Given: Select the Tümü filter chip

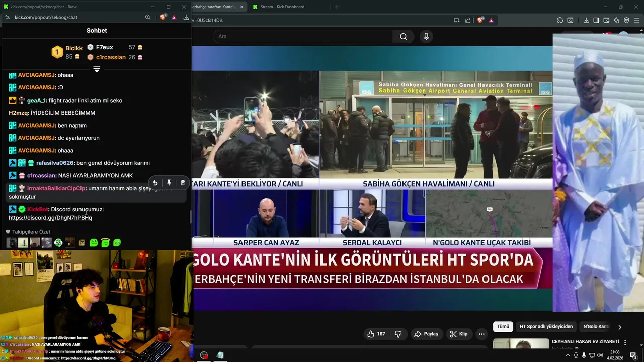Looking at the screenshot, I should (503, 327).
